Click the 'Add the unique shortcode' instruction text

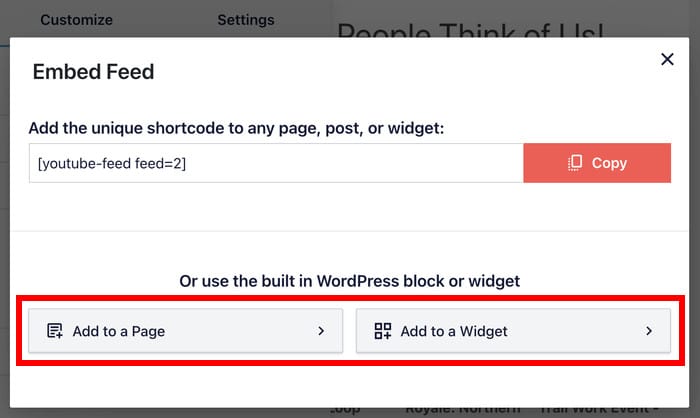[236, 128]
